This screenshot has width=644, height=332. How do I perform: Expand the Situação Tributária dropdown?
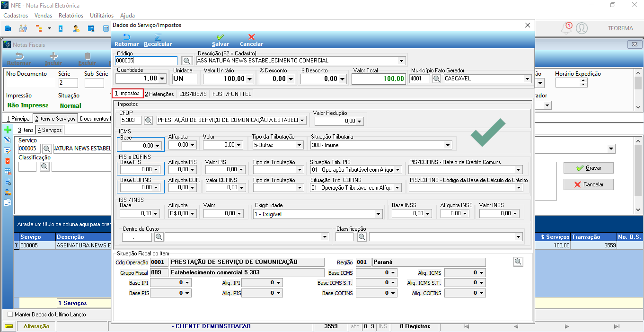[448, 145]
